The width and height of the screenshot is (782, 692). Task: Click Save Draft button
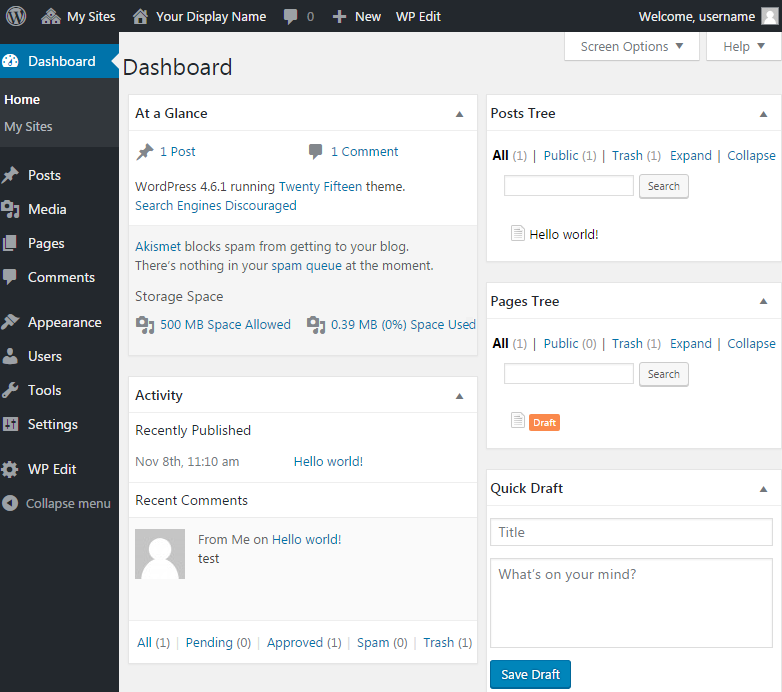click(530, 675)
